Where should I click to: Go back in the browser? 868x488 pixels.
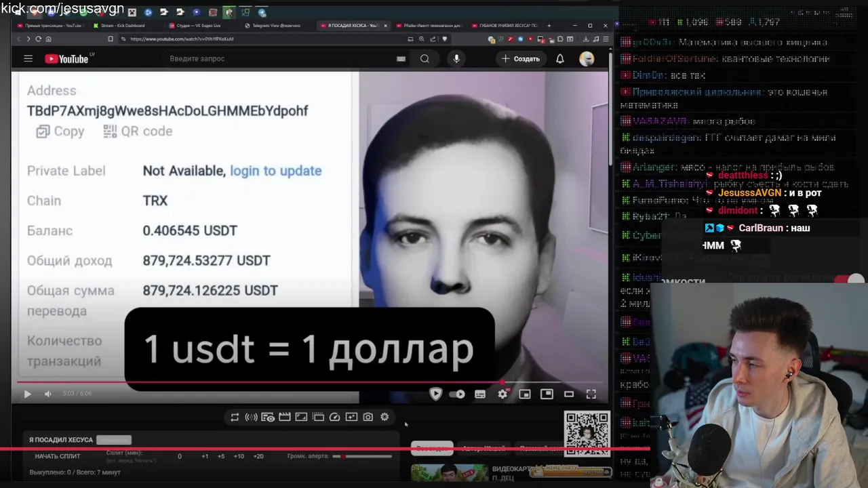click(20, 39)
